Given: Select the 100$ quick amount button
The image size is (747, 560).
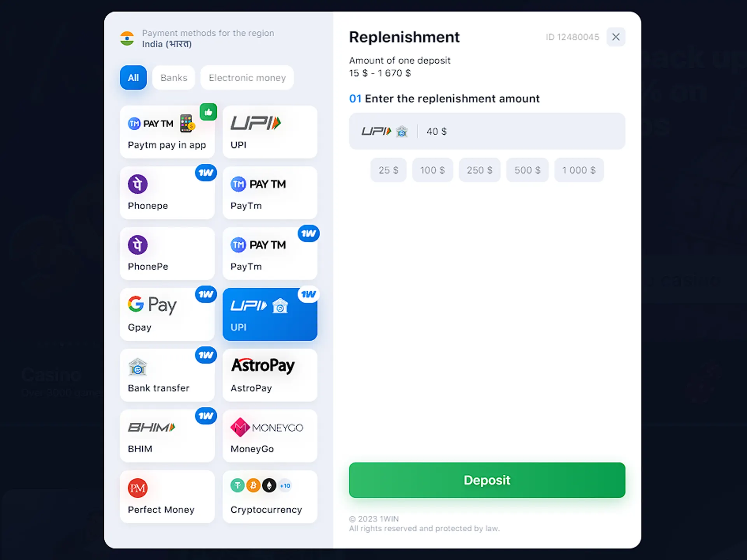Looking at the screenshot, I should (432, 170).
